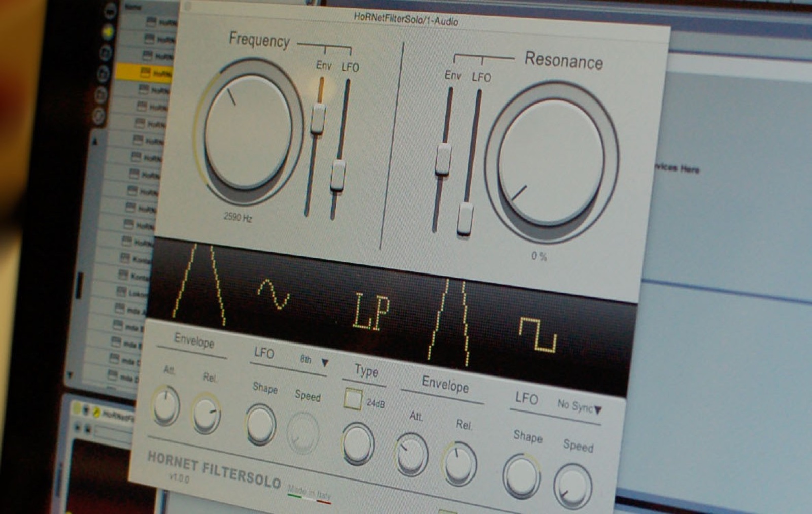
Task: Click the LP filter type indicator on display
Action: point(371,311)
